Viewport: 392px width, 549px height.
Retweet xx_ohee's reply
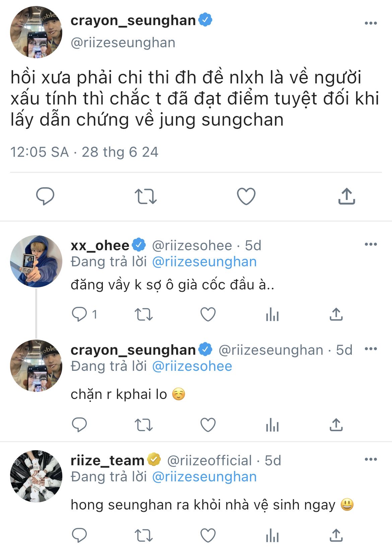tap(144, 315)
